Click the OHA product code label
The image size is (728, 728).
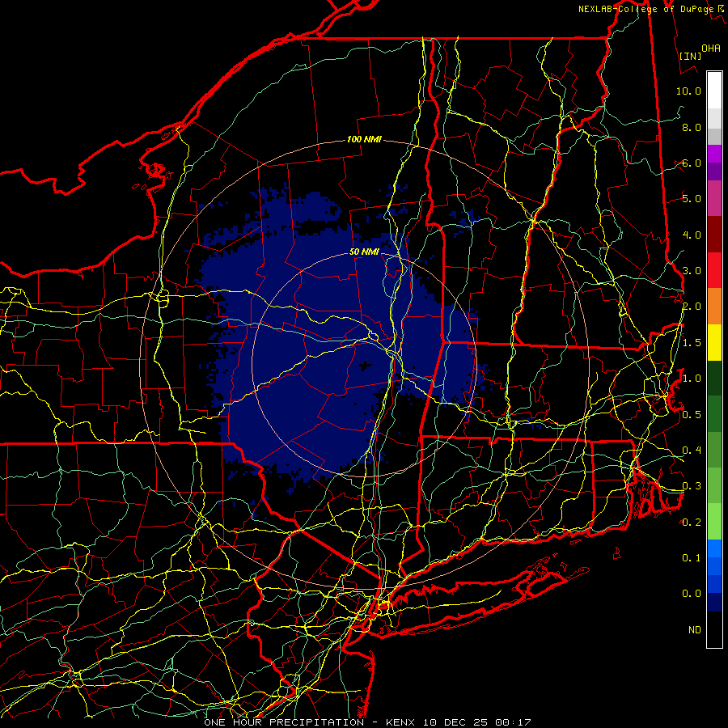711,48
